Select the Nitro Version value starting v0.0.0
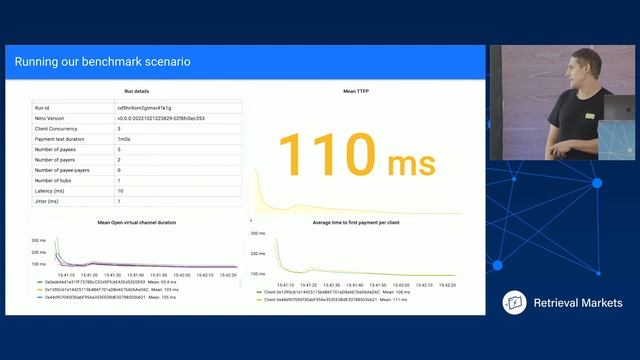 (x=178, y=118)
